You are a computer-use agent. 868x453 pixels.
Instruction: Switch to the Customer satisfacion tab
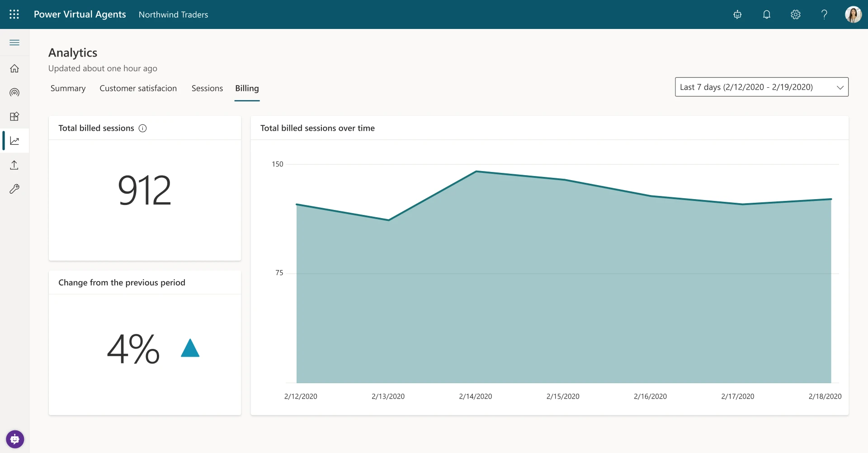tap(138, 88)
